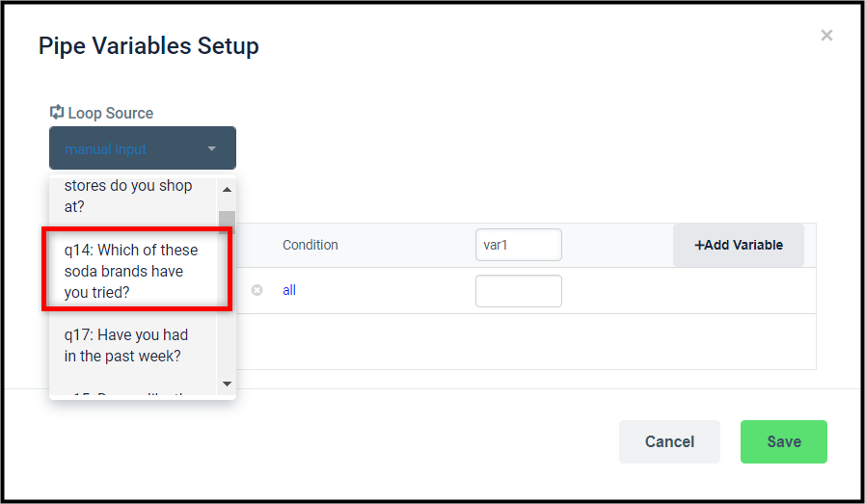865x504 pixels.
Task: Click the dropdown list scrollbar thumb
Action: pyautogui.click(x=227, y=222)
